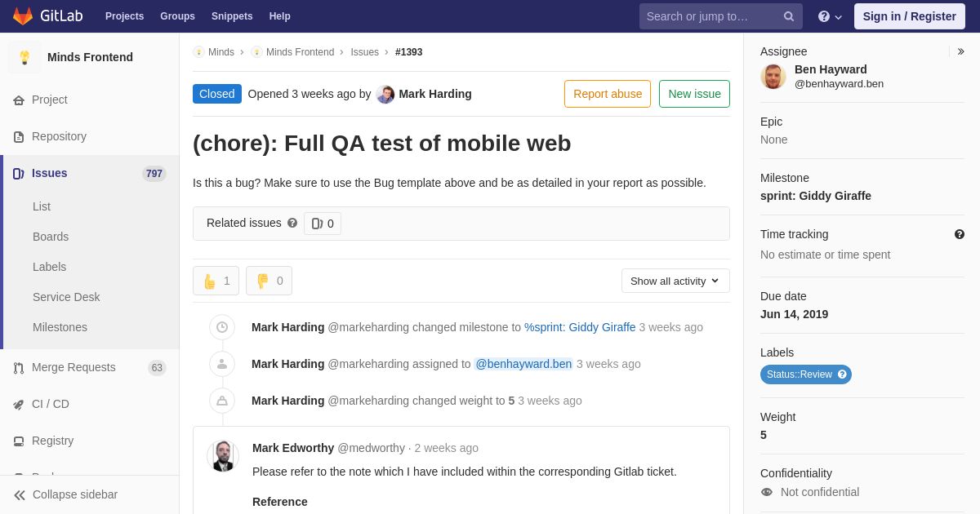Click the thumbs down reaction
980x514 pixels.
[269, 281]
